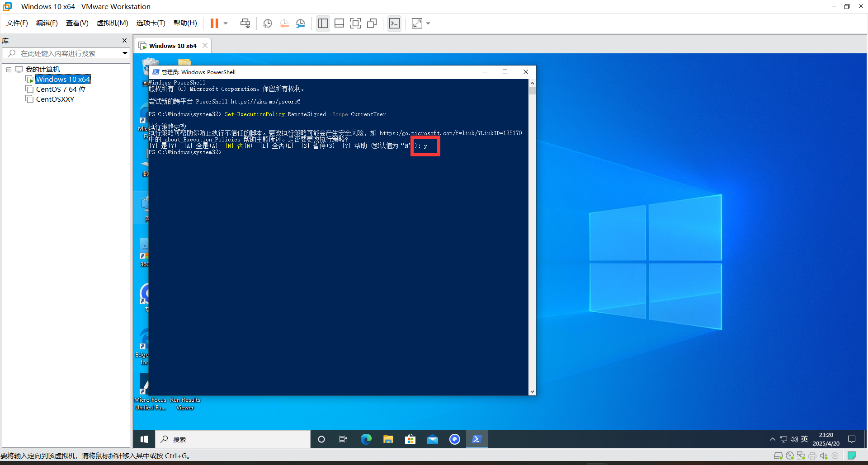Click the hard disk device status icon
868x465 pixels.
(x=778, y=456)
